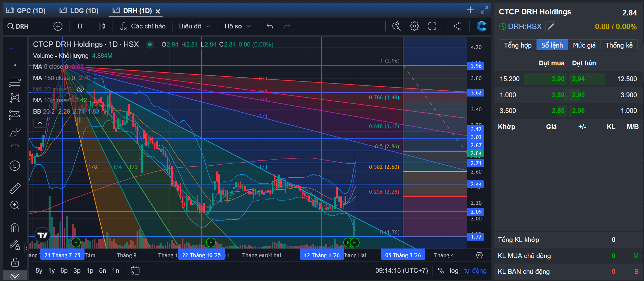Set time range to 5y

tap(39, 271)
